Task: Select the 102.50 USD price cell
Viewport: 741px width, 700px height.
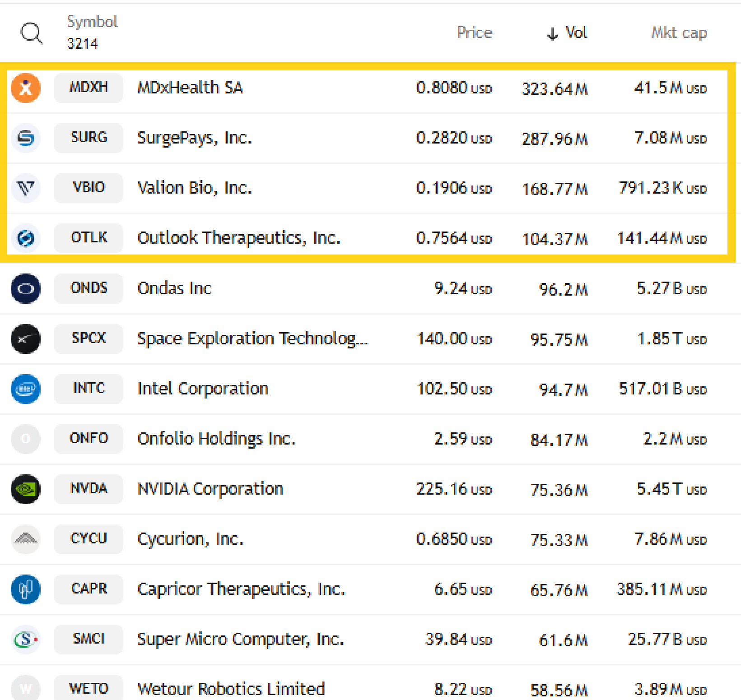Action: click(454, 389)
